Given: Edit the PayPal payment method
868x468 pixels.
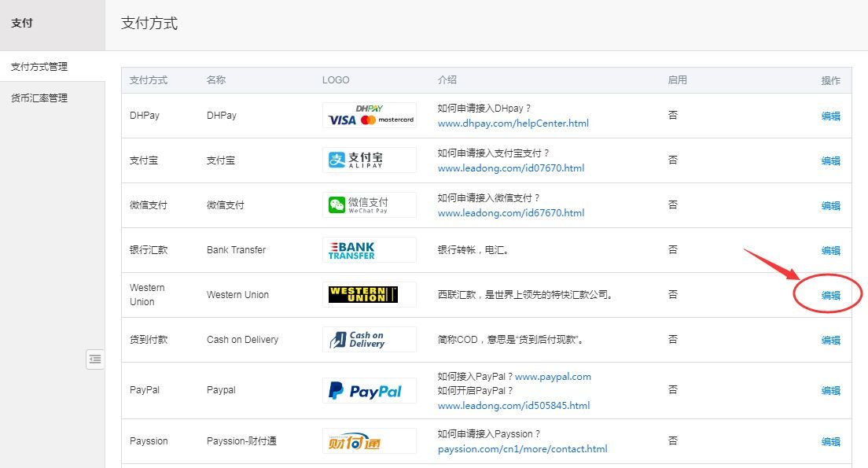Looking at the screenshot, I should click(x=830, y=391).
